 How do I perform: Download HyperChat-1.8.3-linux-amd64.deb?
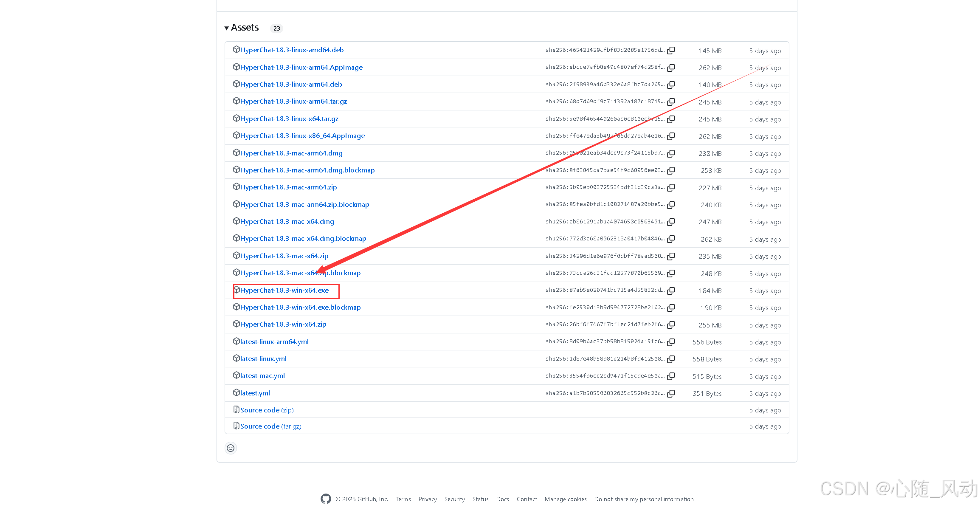click(292, 50)
